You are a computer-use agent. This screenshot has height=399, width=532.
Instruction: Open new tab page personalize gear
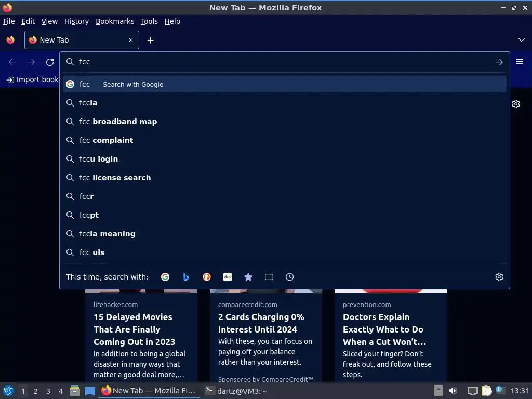point(516,104)
